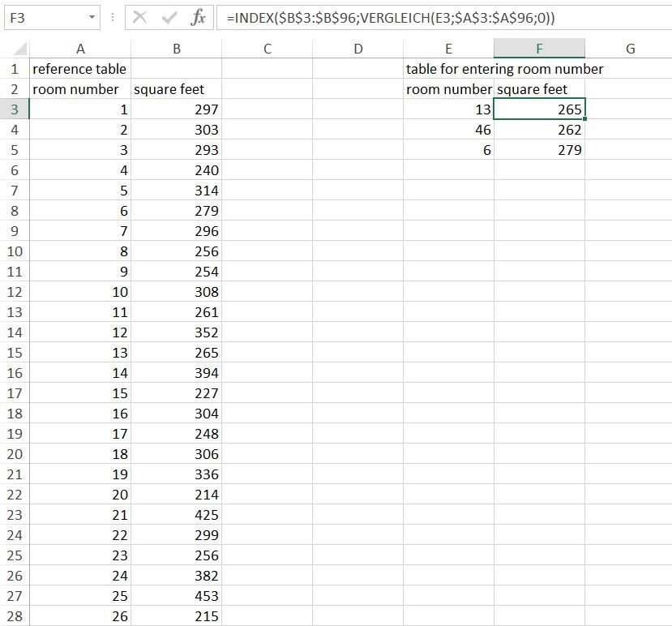Click cell A3 with room number 1
This screenshot has width=672, height=626.
click(80, 109)
